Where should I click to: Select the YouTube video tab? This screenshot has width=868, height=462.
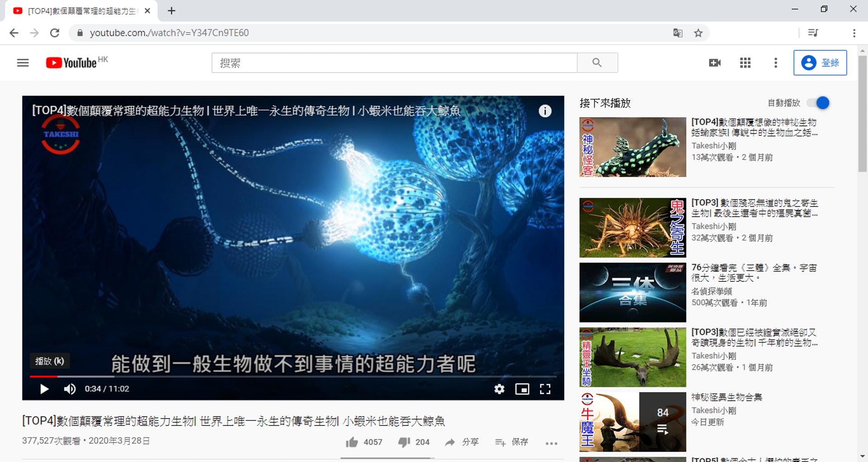click(x=81, y=11)
